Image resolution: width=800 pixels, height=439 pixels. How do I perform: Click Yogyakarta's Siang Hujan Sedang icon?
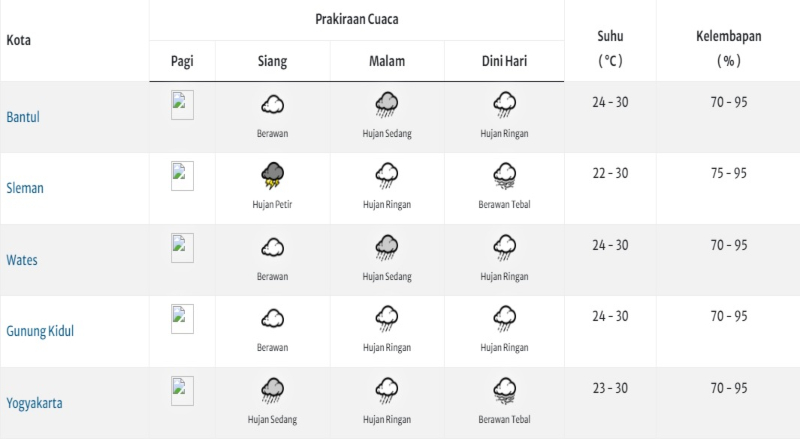pyautogui.click(x=272, y=391)
